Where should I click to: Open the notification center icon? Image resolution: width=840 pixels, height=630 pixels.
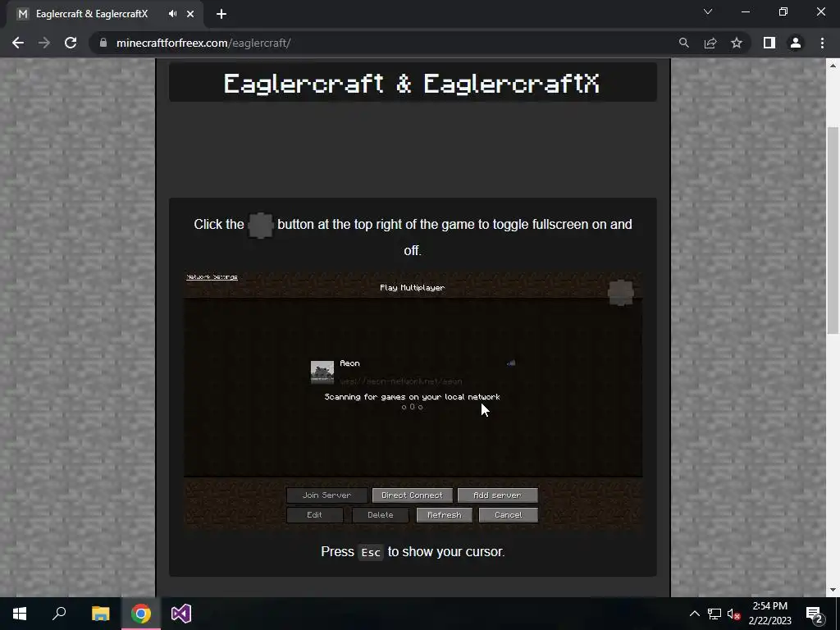point(815,614)
